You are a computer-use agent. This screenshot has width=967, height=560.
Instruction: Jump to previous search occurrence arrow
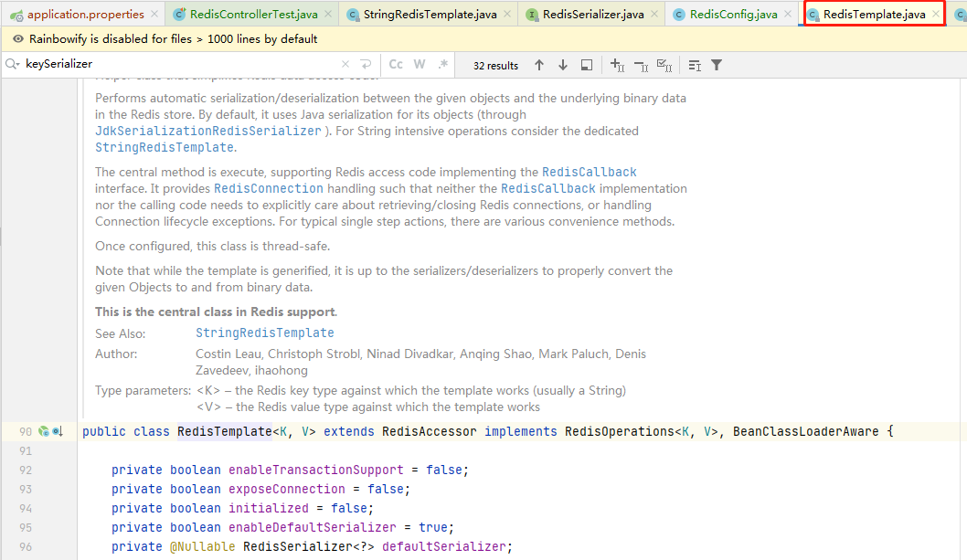tap(539, 65)
